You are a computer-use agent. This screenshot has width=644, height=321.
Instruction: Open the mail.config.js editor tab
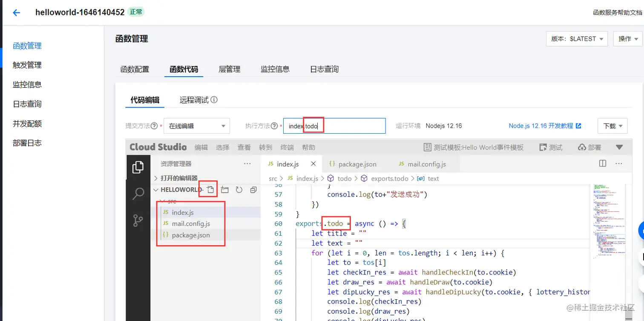[x=423, y=164]
